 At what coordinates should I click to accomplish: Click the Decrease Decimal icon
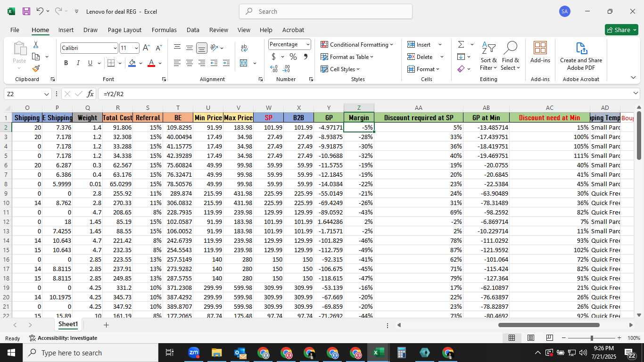[287, 69]
